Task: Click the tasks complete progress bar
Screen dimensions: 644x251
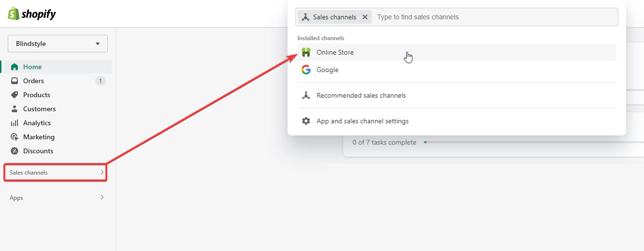Action: (x=534, y=142)
